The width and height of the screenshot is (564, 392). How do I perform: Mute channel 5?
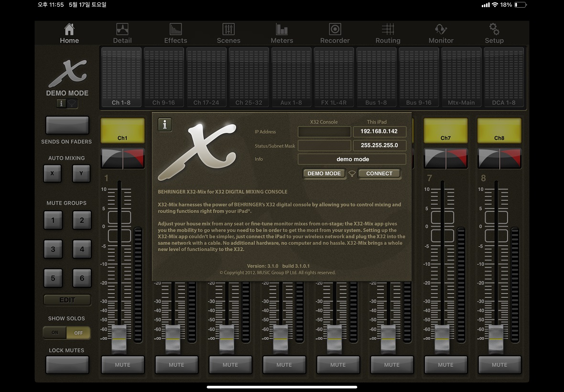338,365
